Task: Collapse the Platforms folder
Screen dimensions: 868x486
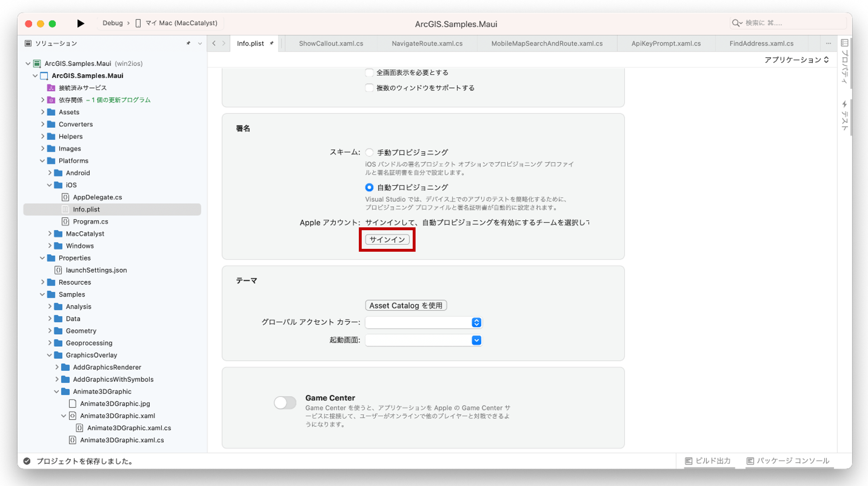Action: (42, 161)
